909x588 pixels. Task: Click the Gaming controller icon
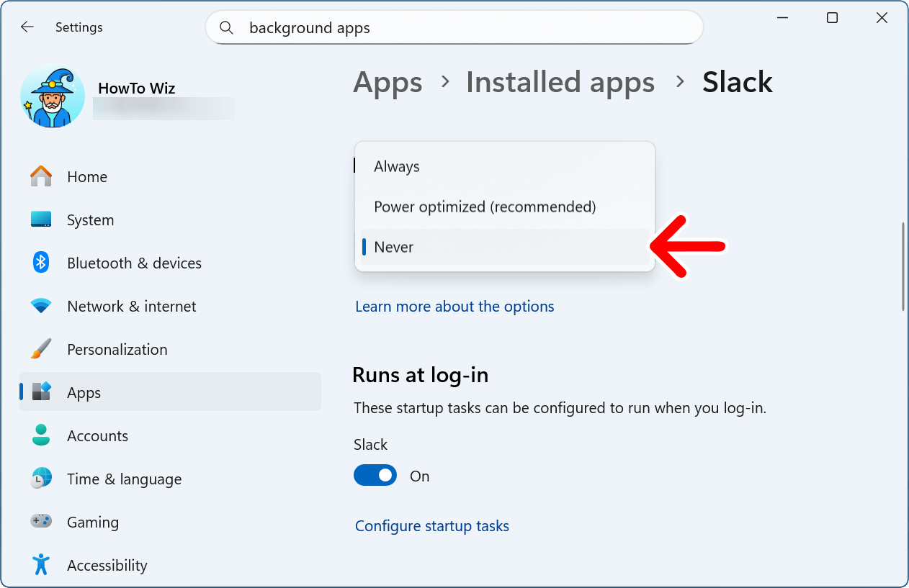(41, 522)
